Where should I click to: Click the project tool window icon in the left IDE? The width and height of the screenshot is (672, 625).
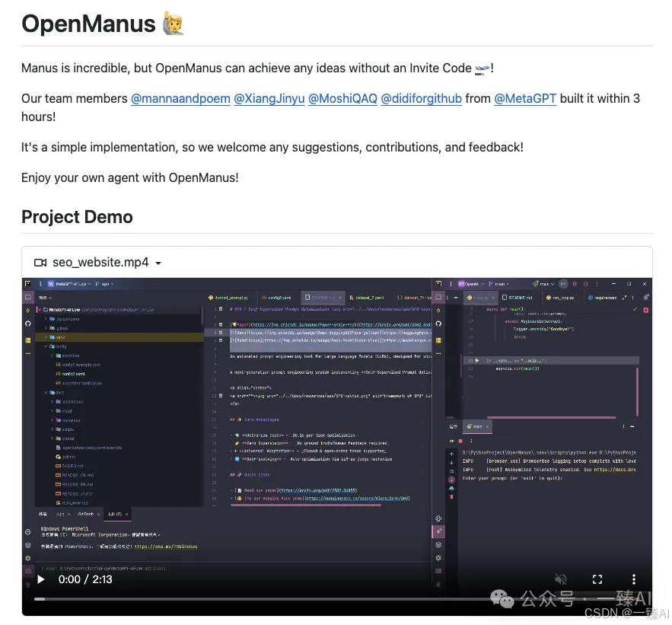[28, 297]
